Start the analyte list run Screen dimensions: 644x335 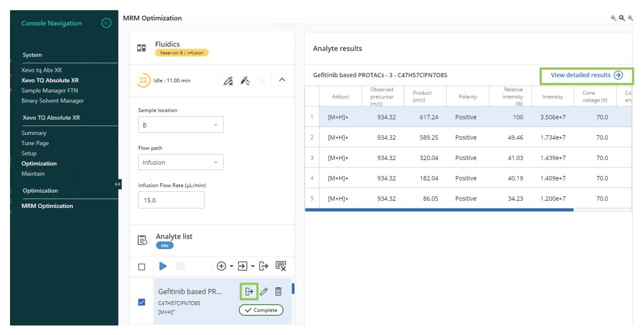point(163,266)
